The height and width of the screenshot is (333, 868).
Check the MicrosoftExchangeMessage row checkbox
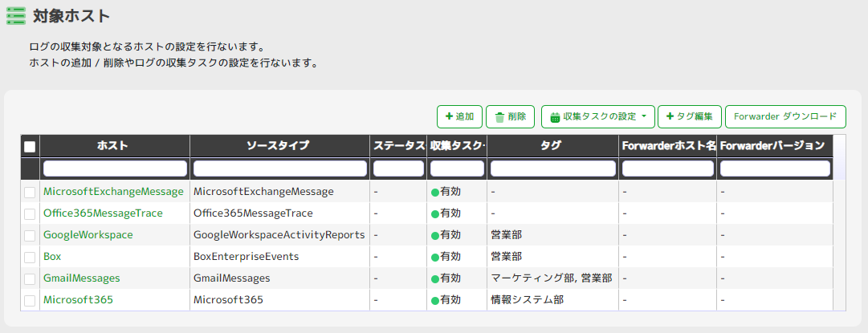tap(30, 192)
